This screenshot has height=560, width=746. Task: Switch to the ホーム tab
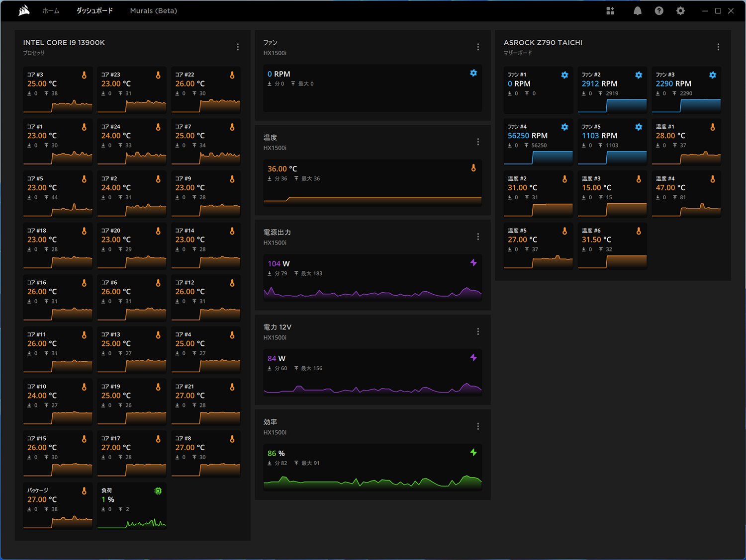(x=51, y=11)
